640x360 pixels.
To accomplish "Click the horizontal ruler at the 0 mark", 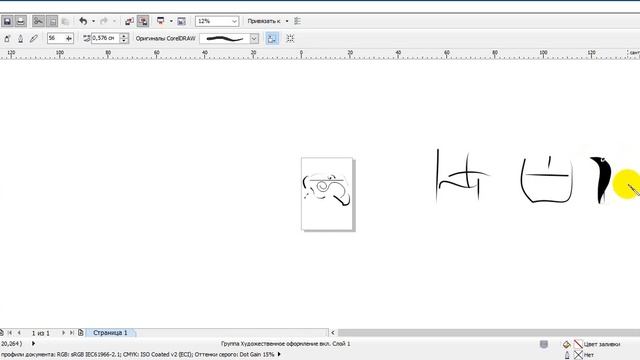I will coord(301,53).
